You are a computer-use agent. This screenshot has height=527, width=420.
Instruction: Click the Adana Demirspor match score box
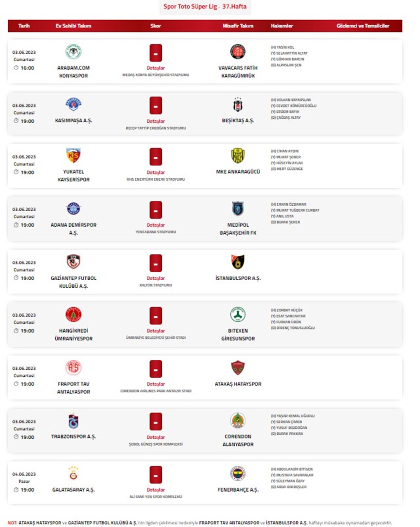click(156, 210)
